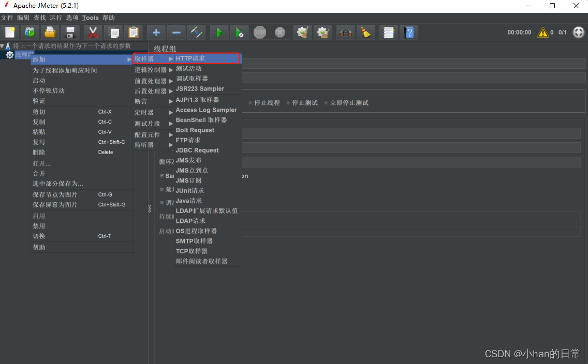Open the Templates toolbar icon

coord(30,33)
